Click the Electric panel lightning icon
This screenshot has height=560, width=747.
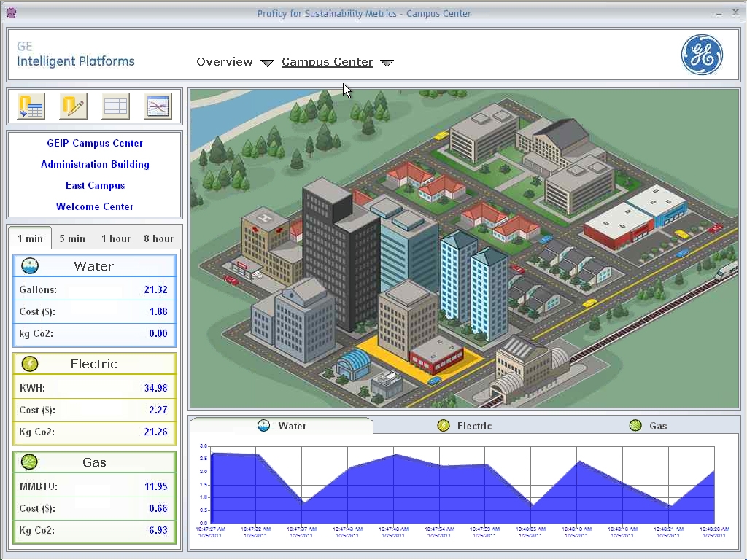(x=30, y=364)
